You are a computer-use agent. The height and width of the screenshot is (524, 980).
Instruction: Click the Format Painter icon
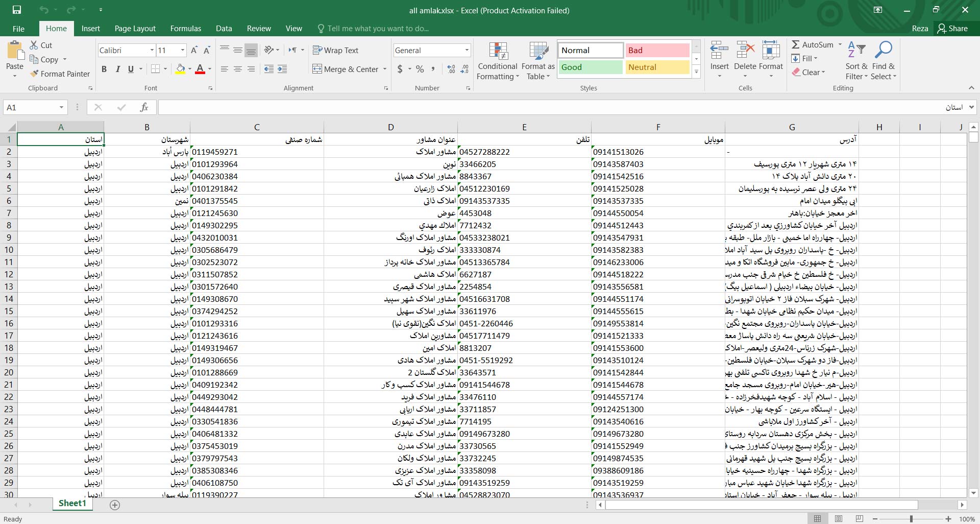point(34,74)
